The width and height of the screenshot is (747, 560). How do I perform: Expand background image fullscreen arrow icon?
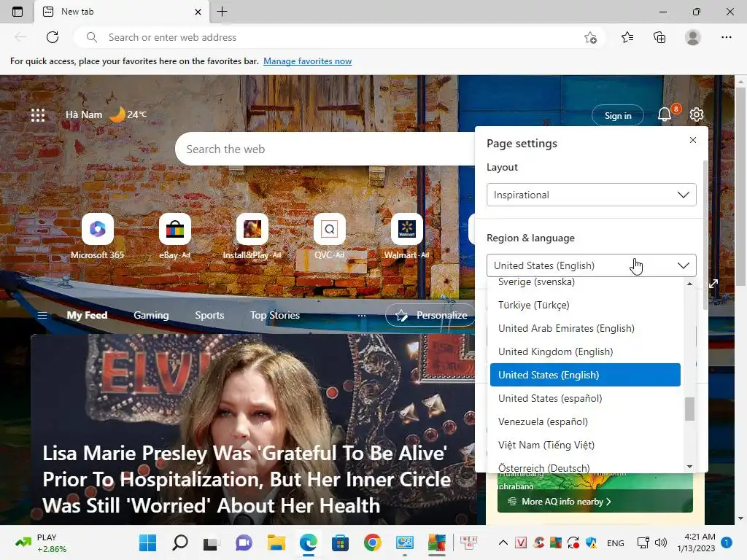click(713, 284)
